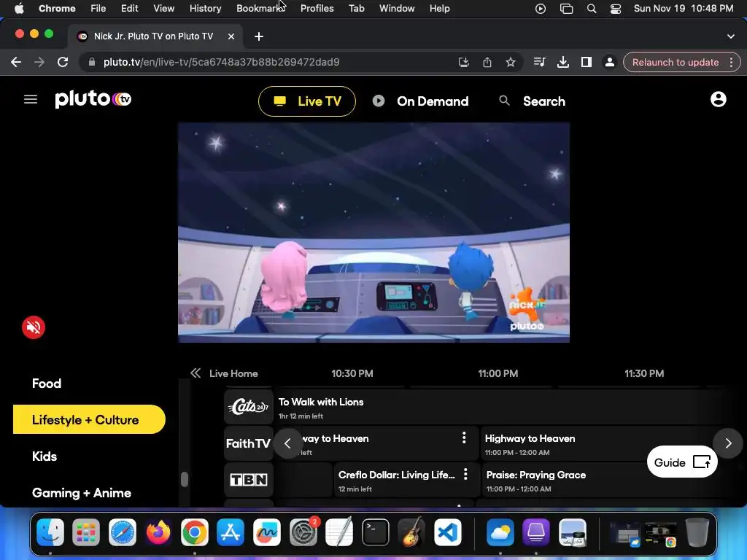Choose the Food category
Viewport: 747px width, 560px height.
point(47,384)
